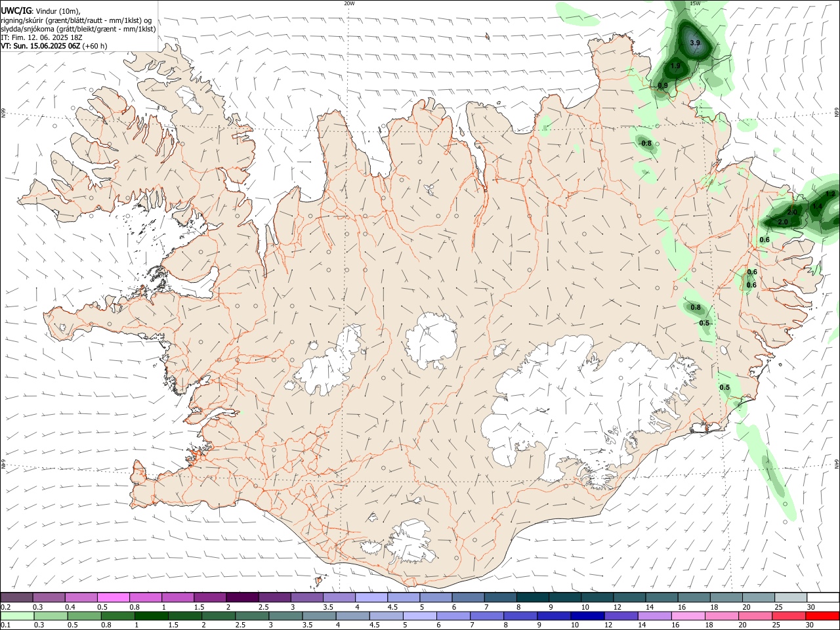
Task: Click the 15W longitude label
Action: pos(695,3)
